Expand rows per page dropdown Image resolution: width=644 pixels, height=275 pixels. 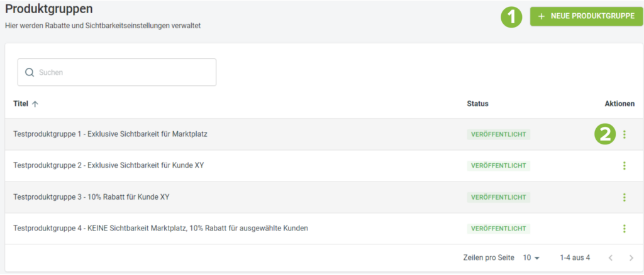click(531, 258)
